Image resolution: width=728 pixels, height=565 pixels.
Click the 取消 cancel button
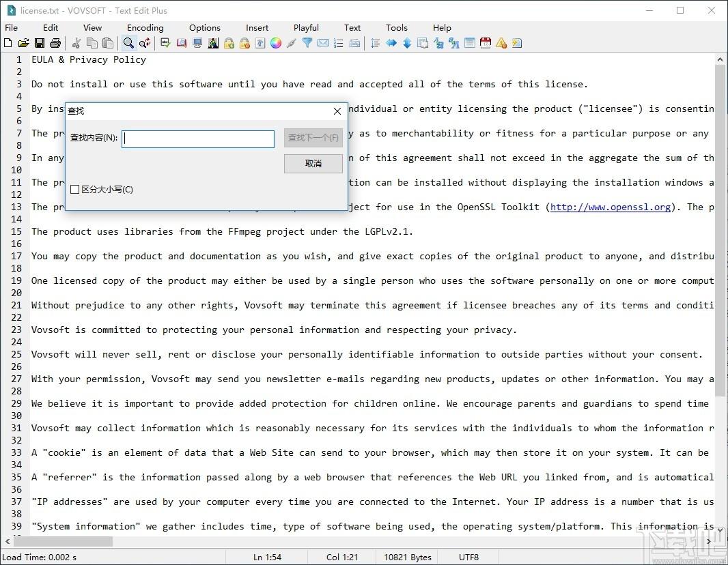click(313, 163)
